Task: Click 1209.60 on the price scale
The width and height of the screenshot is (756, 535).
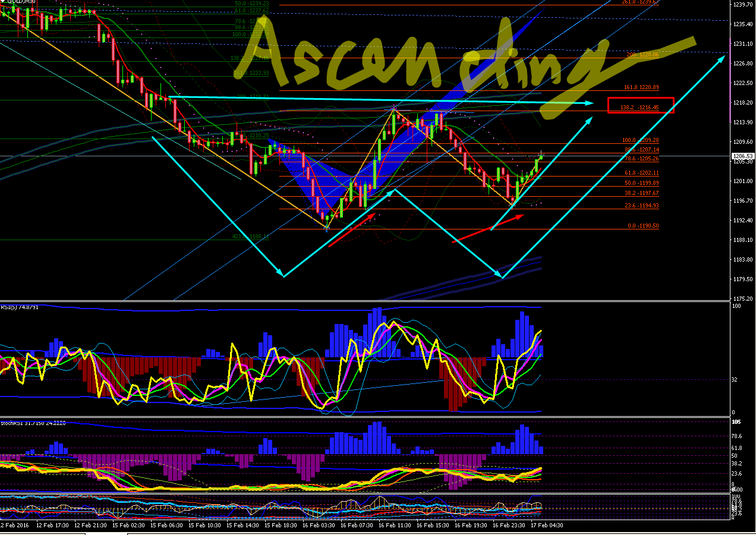Action: click(742, 142)
